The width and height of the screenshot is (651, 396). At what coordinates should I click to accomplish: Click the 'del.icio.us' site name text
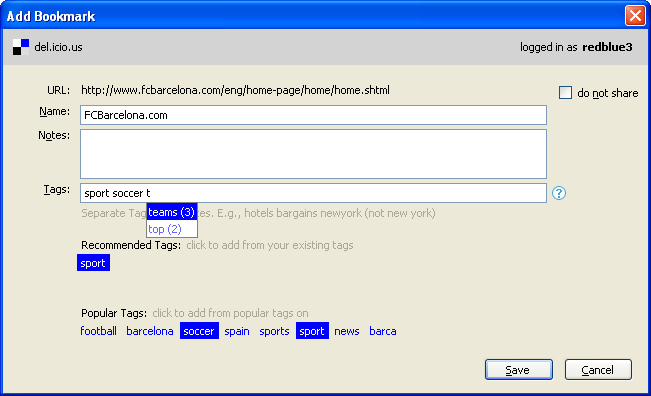pyautogui.click(x=59, y=47)
